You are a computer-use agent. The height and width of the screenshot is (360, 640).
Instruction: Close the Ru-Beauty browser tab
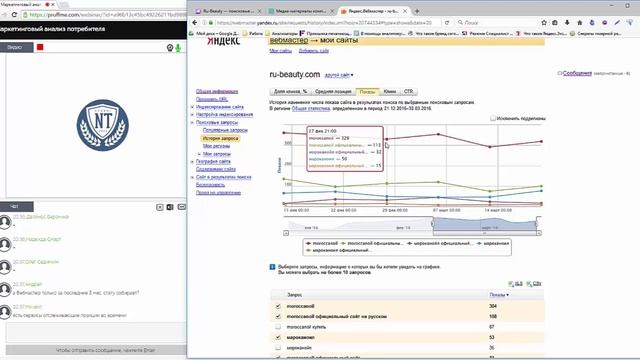click(259, 11)
